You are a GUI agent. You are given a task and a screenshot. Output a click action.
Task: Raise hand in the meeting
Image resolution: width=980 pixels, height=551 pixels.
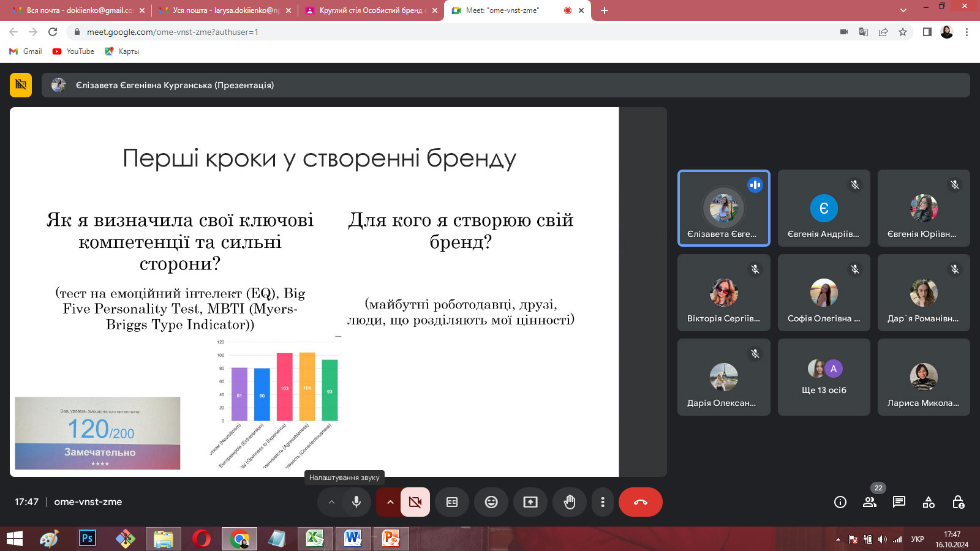(x=570, y=502)
